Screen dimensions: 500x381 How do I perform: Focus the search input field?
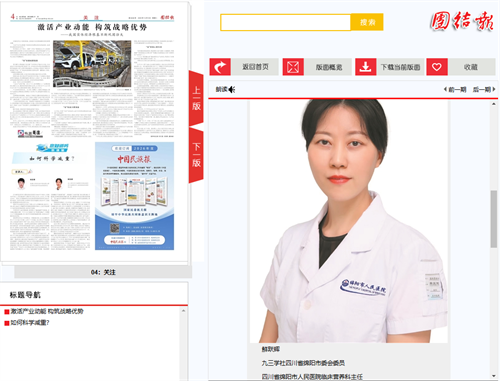286,22
